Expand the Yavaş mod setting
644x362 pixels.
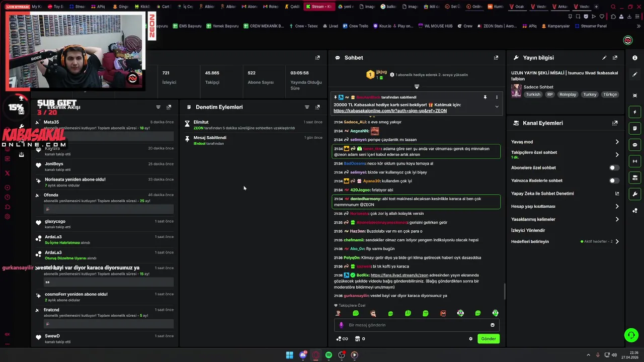617,142
